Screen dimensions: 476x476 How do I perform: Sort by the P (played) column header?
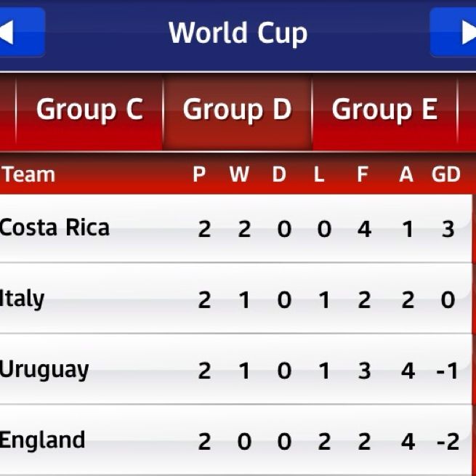(199, 174)
